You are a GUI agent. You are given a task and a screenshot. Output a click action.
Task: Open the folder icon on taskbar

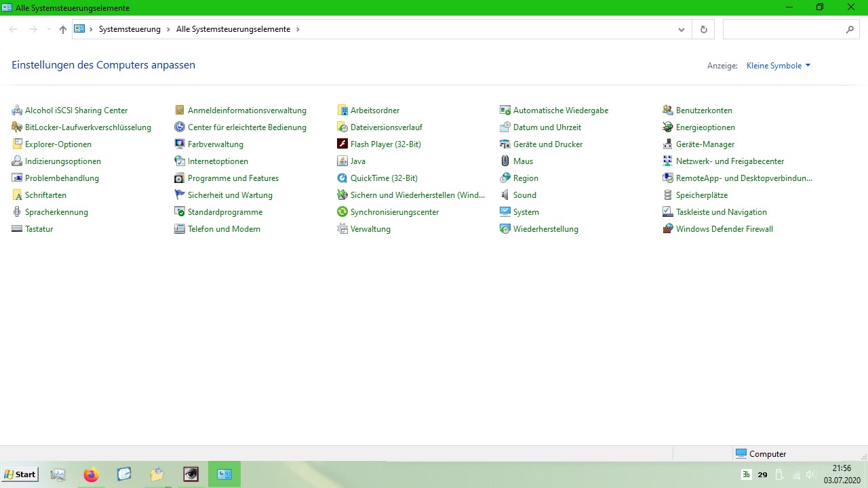point(157,474)
